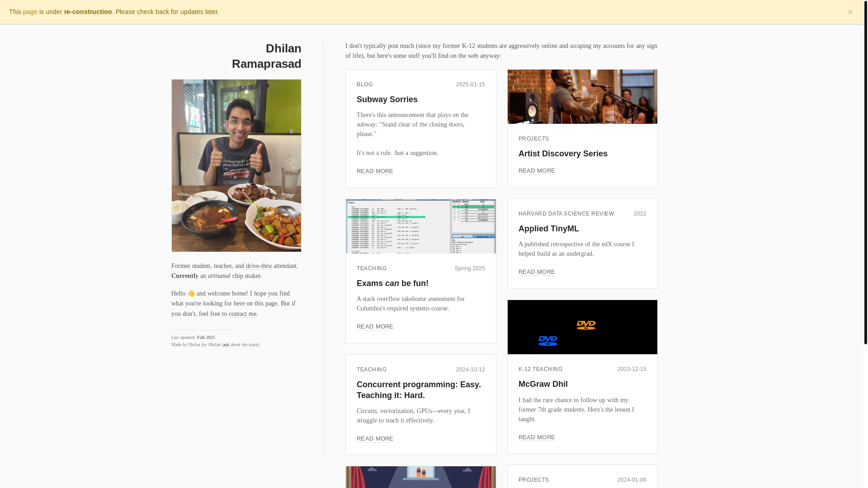Click the debugger screenshot thumbnail on Exams card
868x488 pixels.
tap(420, 226)
